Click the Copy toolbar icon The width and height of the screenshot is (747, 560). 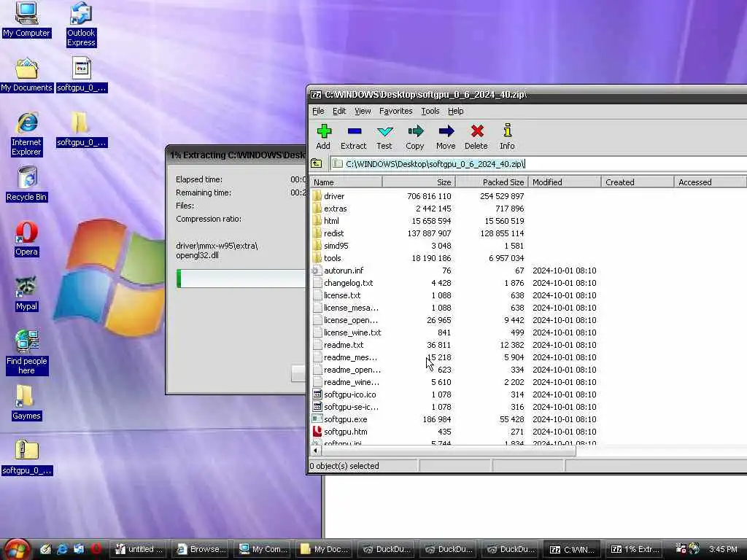[415, 136]
